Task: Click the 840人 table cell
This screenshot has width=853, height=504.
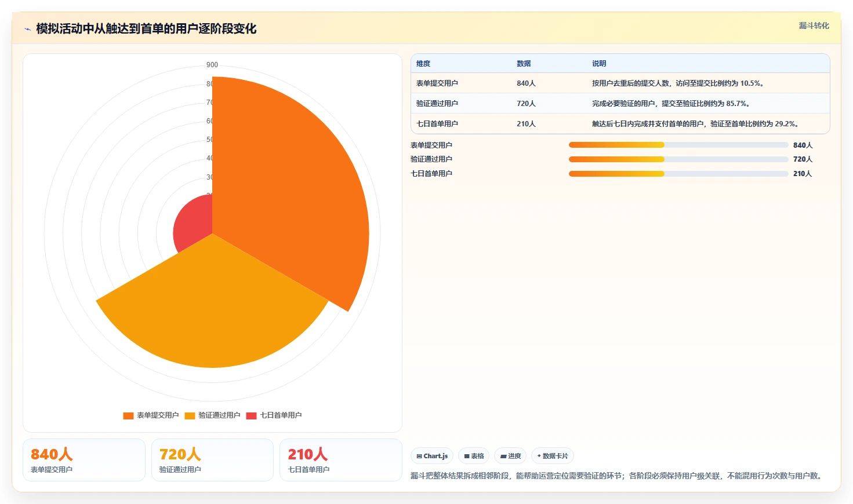Action: tap(526, 83)
